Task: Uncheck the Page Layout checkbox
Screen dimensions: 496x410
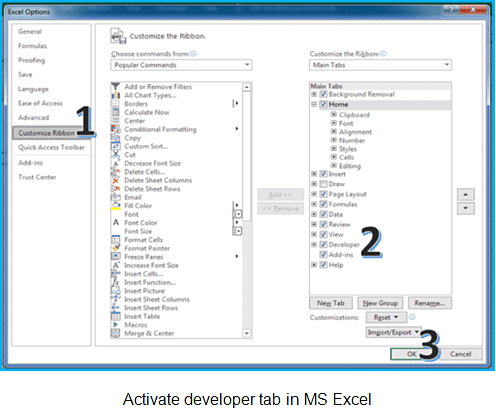Action: [x=323, y=194]
